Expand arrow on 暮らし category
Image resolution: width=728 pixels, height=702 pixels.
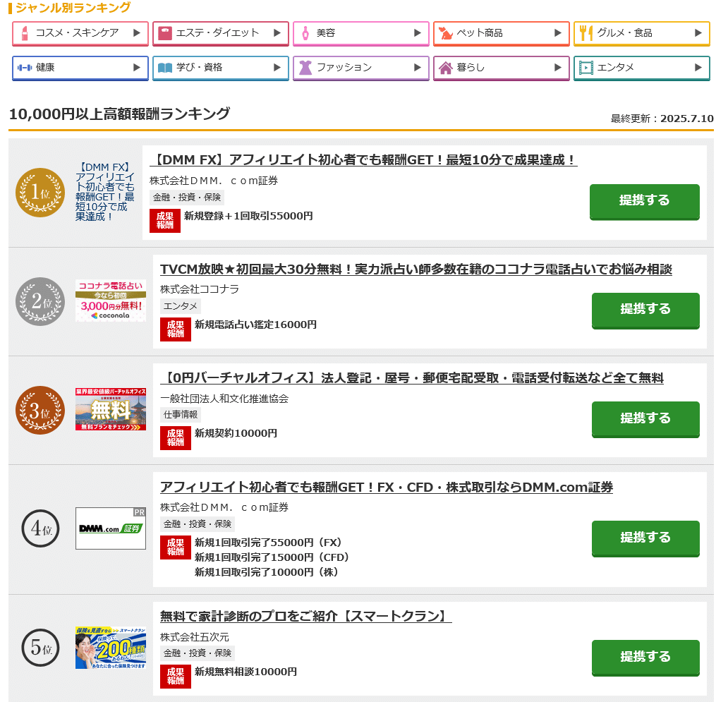[558, 68]
